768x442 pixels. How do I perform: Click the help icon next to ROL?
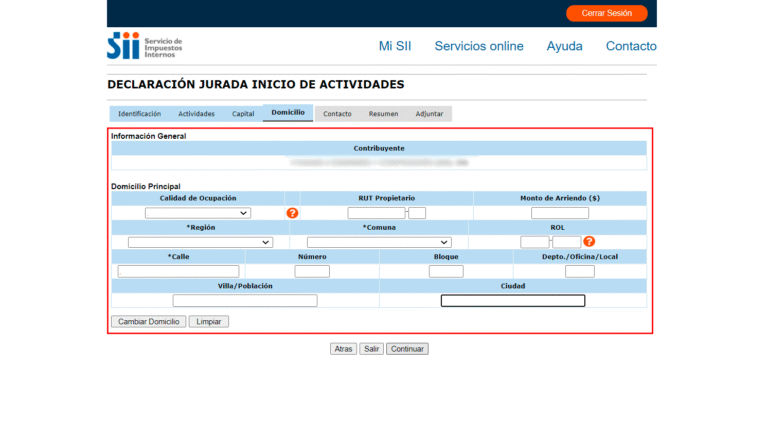[x=589, y=242]
